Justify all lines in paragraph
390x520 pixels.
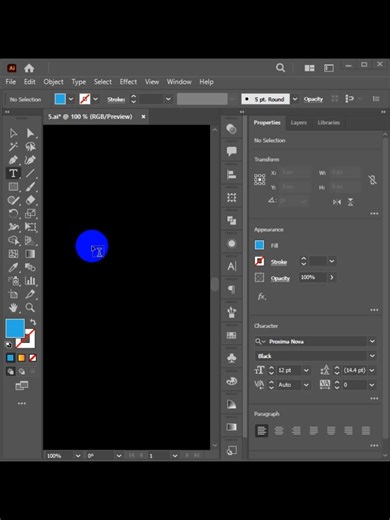tap(366, 431)
